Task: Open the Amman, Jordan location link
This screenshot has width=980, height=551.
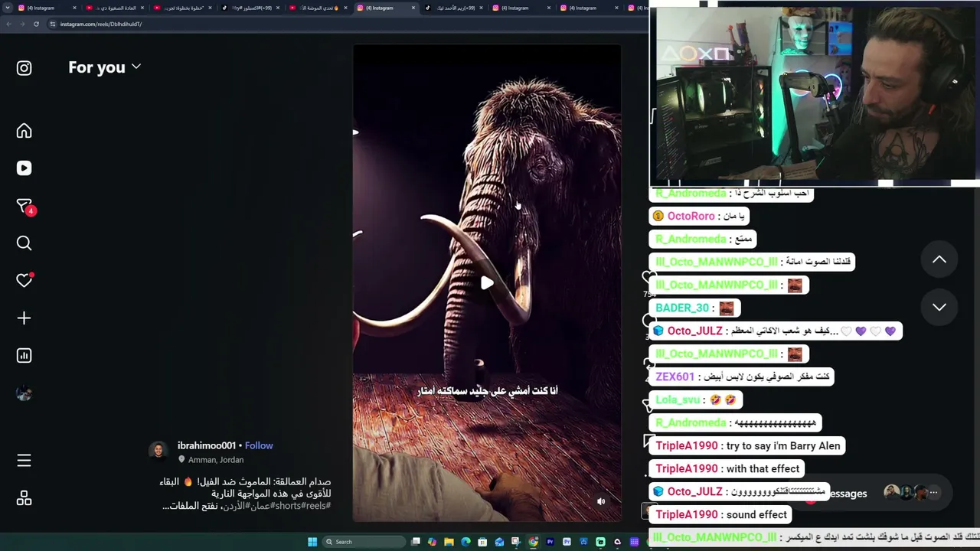Action: click(x=216, y=460)
